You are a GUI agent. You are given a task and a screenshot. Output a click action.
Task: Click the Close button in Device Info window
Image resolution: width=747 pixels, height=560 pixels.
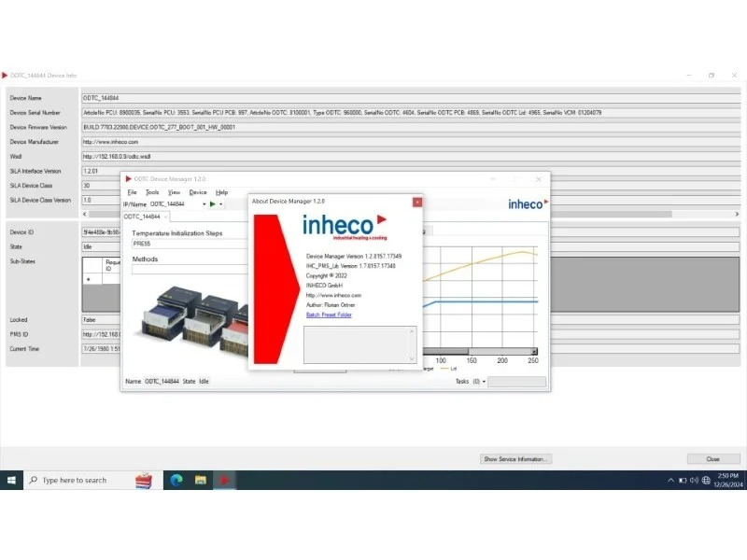click(x=713, y=459)
